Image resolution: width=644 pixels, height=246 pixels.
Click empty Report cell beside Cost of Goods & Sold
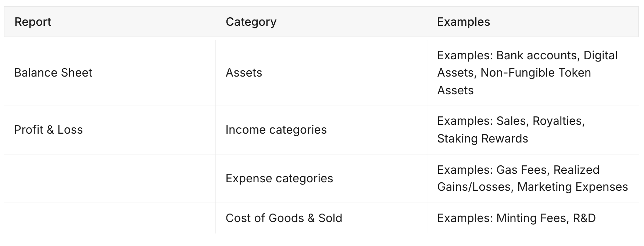pyautogui.click(x=109, y=218)
